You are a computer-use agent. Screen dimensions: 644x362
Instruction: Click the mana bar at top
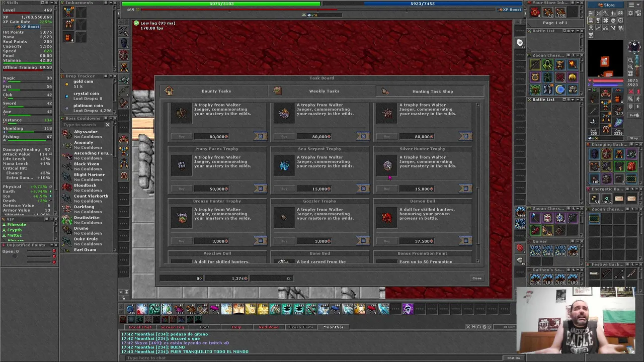pos(422,4)
